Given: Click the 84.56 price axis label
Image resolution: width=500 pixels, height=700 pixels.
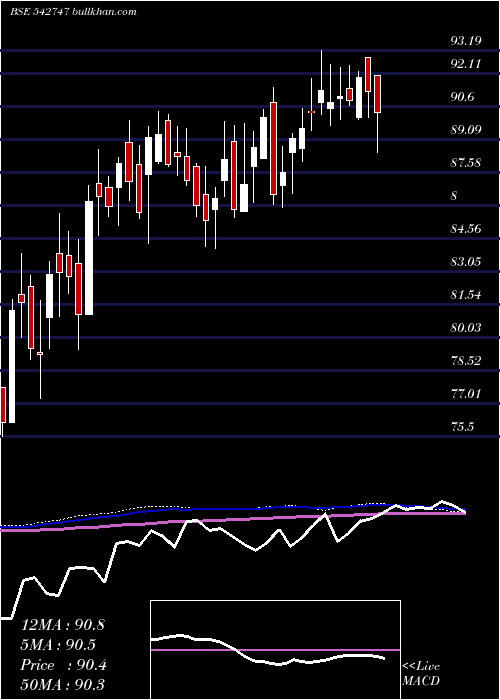Looking at the screenshot, I should [466, 229].
